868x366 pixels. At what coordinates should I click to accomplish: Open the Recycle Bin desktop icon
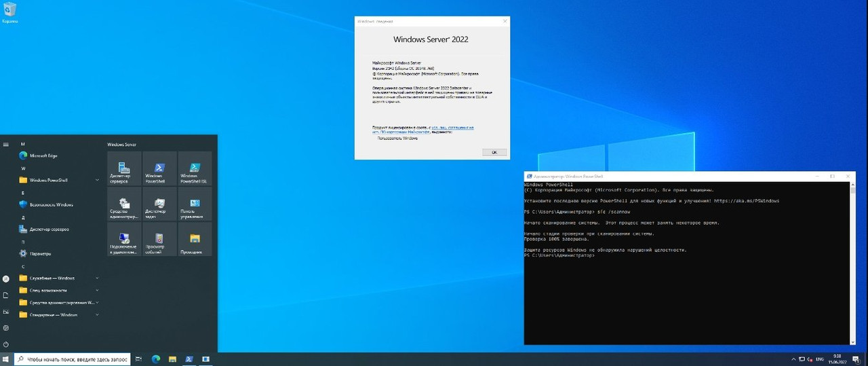(9, 12)
